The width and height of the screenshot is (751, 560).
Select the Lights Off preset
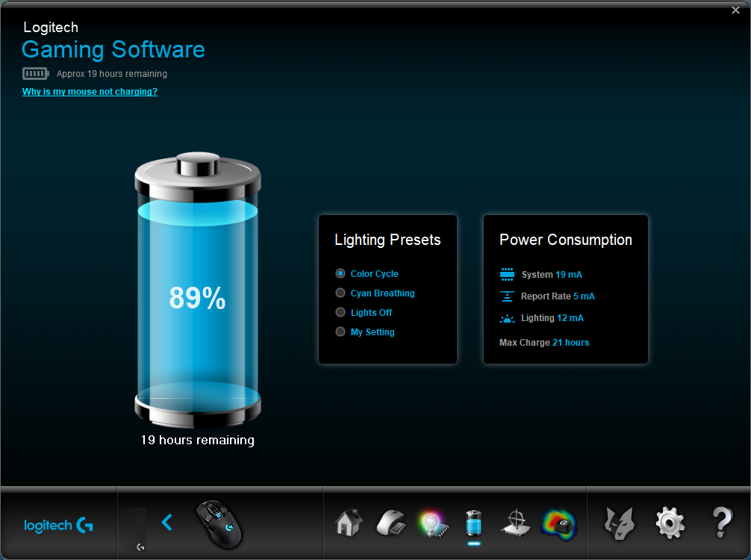tap(364, 312)
